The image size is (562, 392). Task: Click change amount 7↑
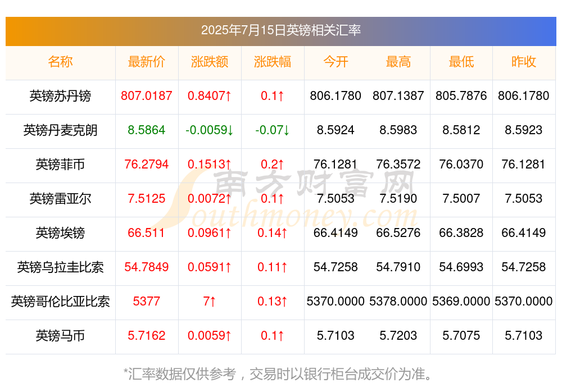(x=210, y=302)
